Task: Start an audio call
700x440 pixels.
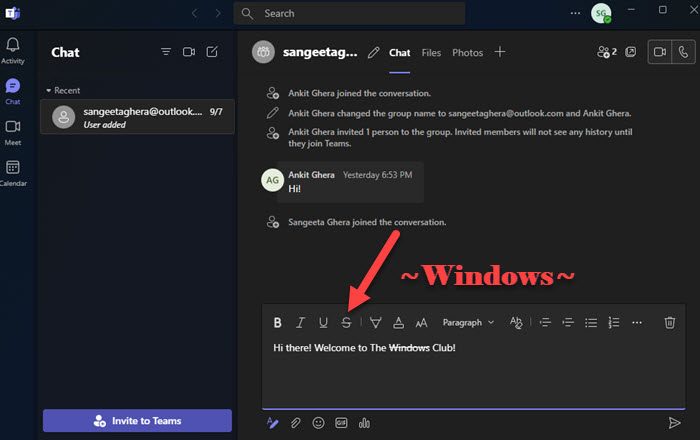Action: [x=683, y=52]
